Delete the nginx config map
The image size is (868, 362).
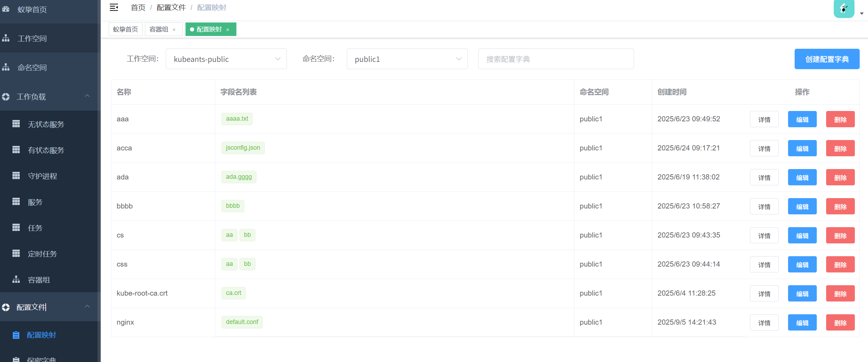pyautogui.click(x=840, y=323)
